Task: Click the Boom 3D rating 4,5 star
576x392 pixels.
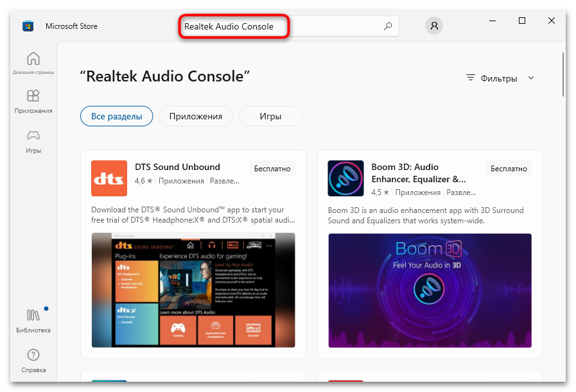Action: [x=380, y=192]
